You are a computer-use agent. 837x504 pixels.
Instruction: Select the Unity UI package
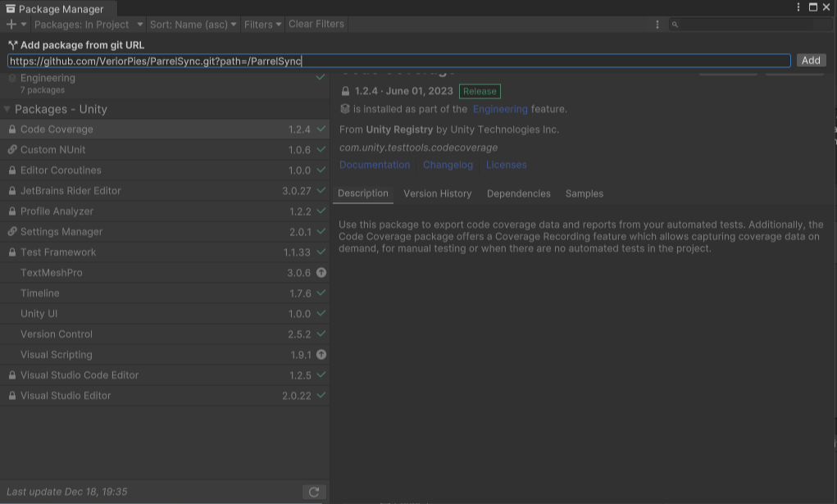(x=165, y=313)
